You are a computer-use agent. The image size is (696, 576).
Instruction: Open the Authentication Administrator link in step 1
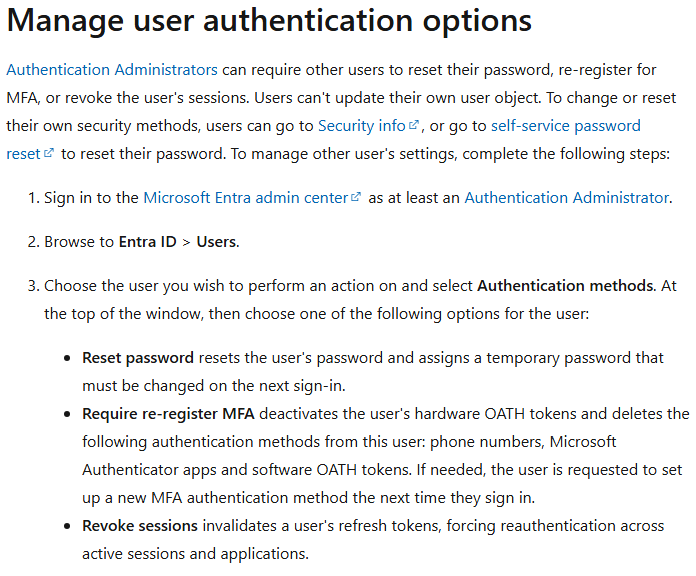[x=567, y=197]
